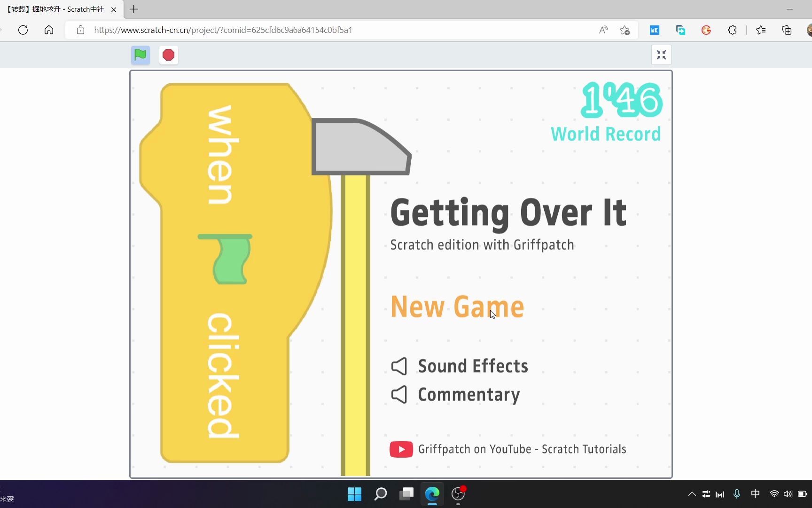Open Task View on taskbar
812x508 pixels.
(x=406, y=494)
